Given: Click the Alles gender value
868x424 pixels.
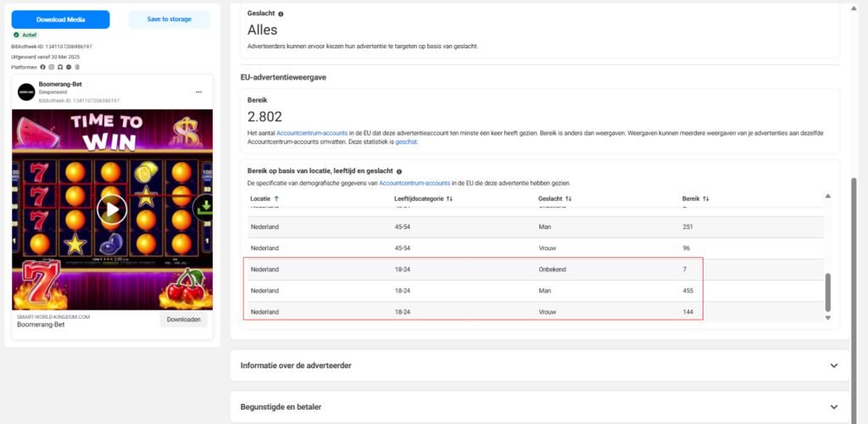Looking at the screenshot, I should [x=263, y=30].
